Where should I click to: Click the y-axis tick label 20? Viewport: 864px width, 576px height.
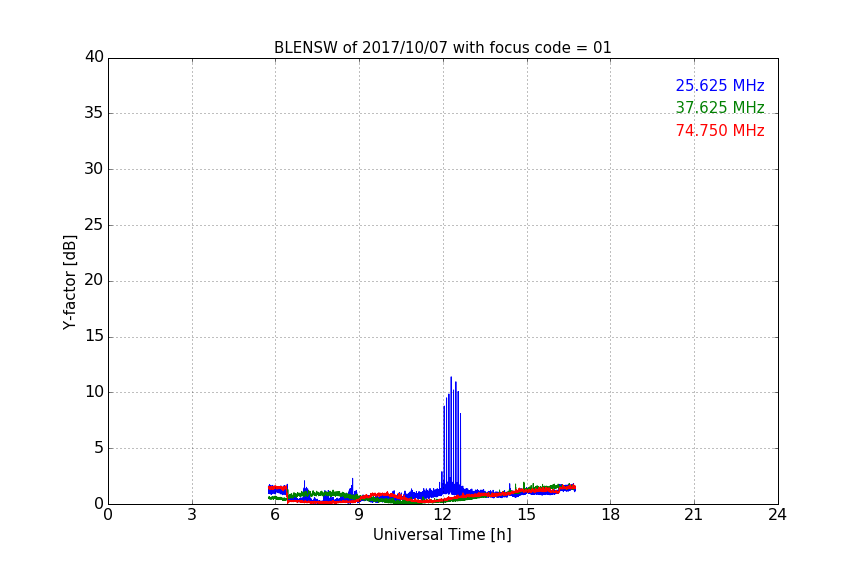click(x=94, y=280)
